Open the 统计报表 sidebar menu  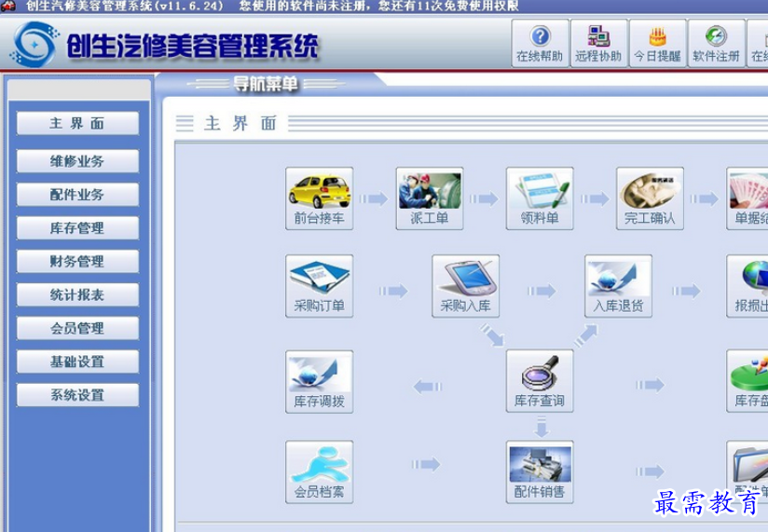[x=77, y=294]
